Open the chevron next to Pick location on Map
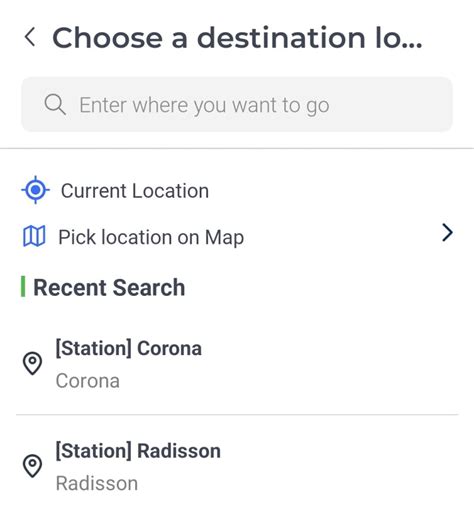Viewport: 474px width, 509px height. tap(447, 232)
